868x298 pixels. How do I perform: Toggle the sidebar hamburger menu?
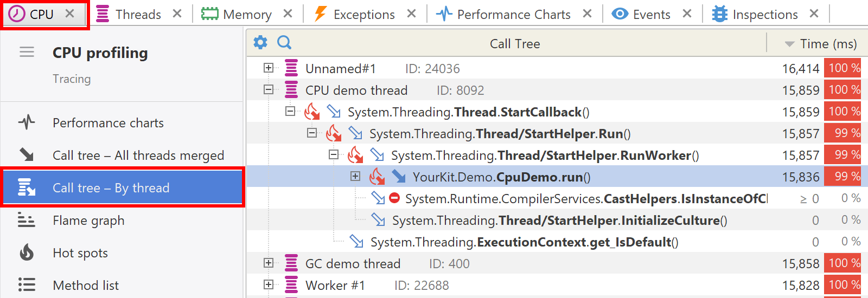[27, 52]
